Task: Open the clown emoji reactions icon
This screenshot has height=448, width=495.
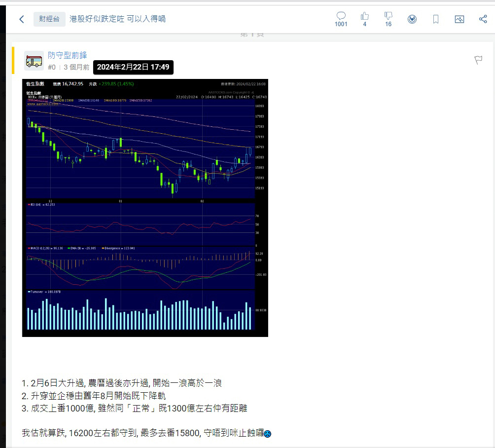Action: coord(413,19)
